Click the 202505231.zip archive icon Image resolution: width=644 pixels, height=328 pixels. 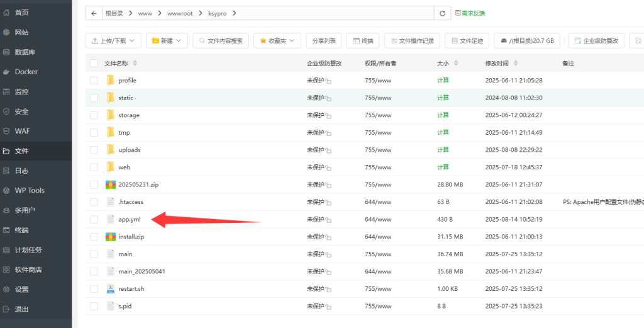[x=111, y=184]
